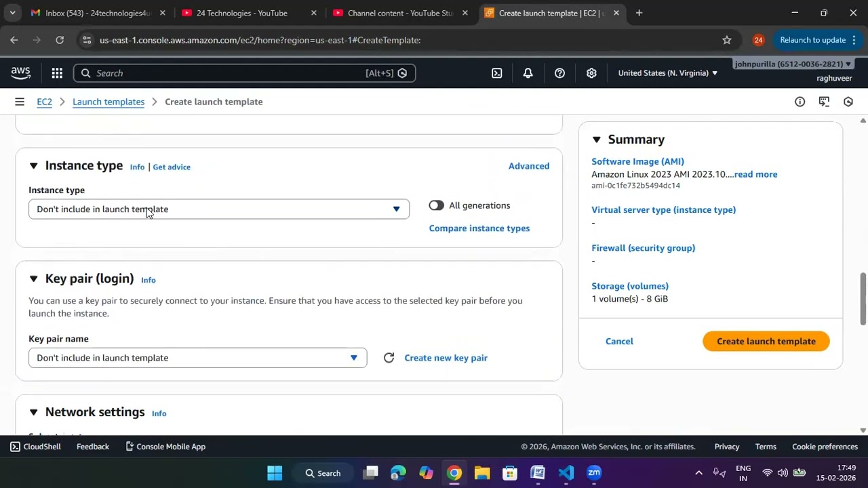Open the Copilot taskbar icon
Image resolution: width=868 pixels, height=488 pixels.
tap(426, 473)
